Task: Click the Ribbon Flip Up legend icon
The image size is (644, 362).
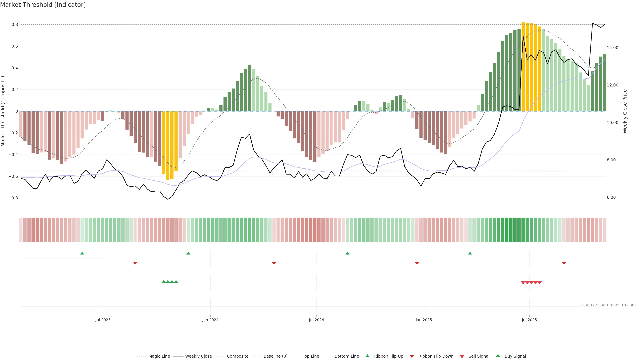Action: pos(367,356)
